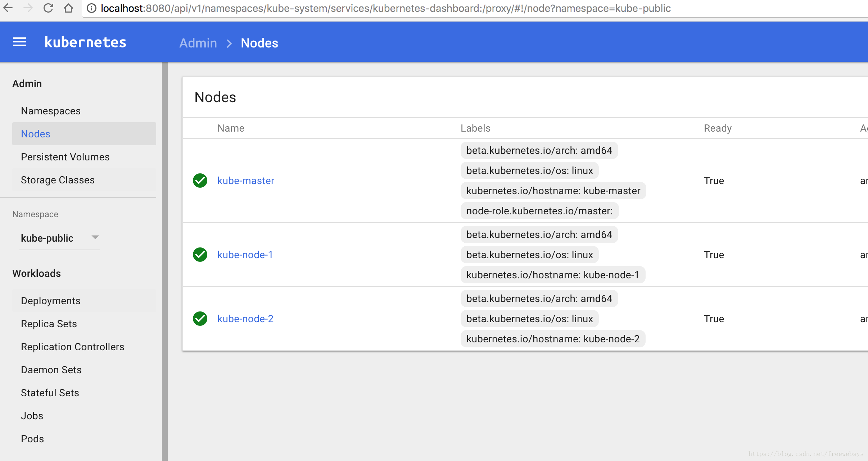Open the kube-node-2 node link

245,319
